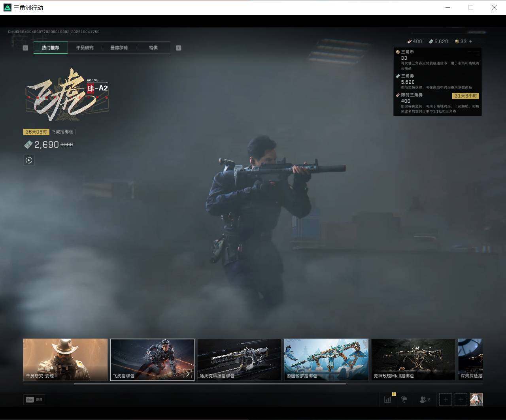Click the first empty squad slot plus
This screenshot has height=420, width=506.
coord(446,399)
